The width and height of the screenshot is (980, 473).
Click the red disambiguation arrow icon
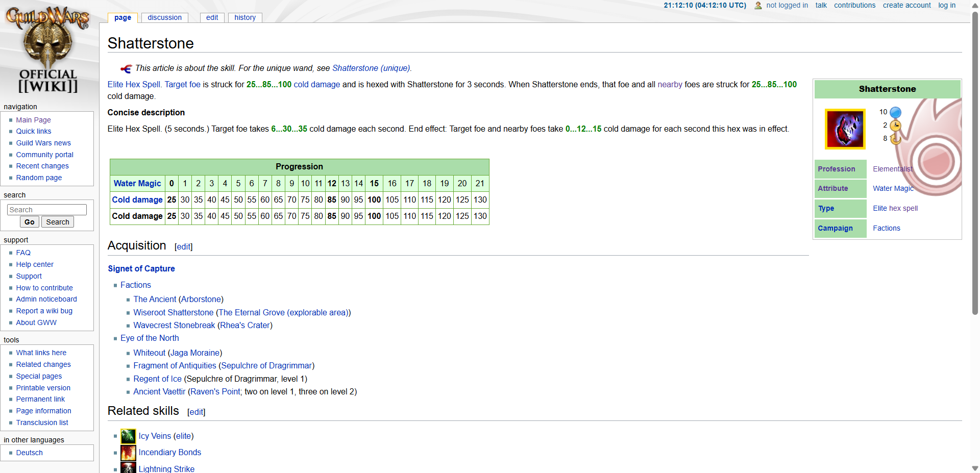(x=126, y=68)
